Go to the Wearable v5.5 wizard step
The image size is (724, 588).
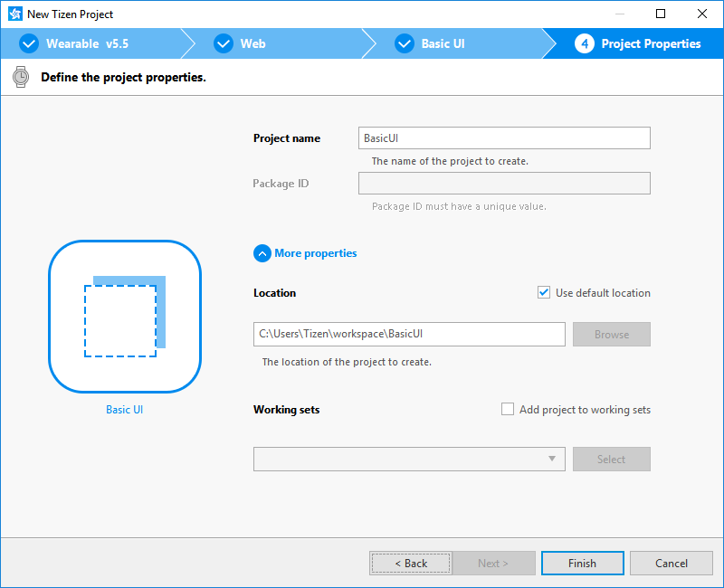pos(88,43)
